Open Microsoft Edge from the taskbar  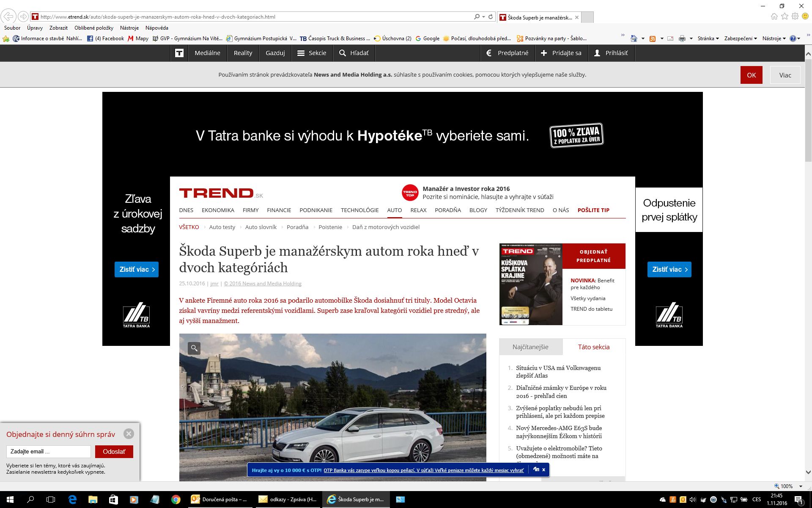72,500
